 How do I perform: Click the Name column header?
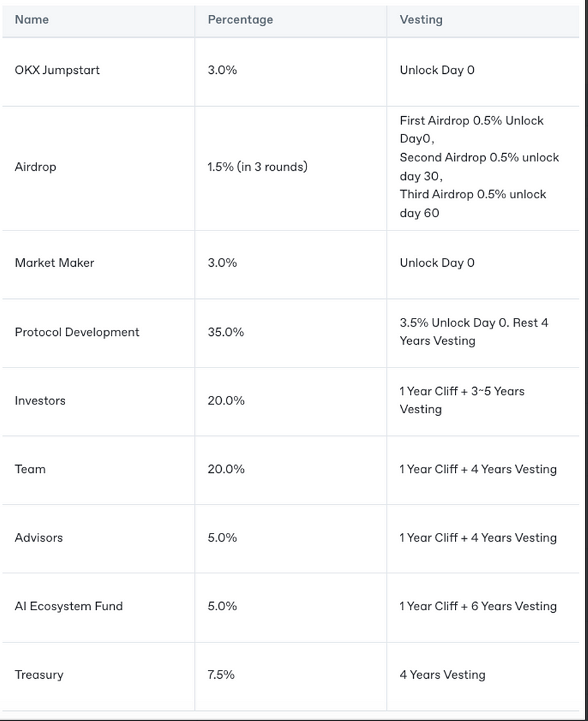coord(32,19)
